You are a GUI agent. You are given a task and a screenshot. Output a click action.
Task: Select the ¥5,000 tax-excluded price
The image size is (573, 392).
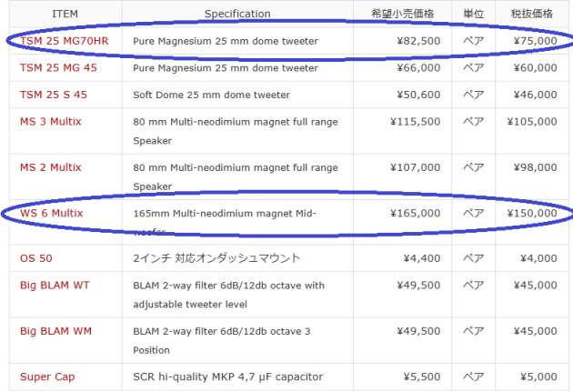pyautogui.click(x=538, y=377)
